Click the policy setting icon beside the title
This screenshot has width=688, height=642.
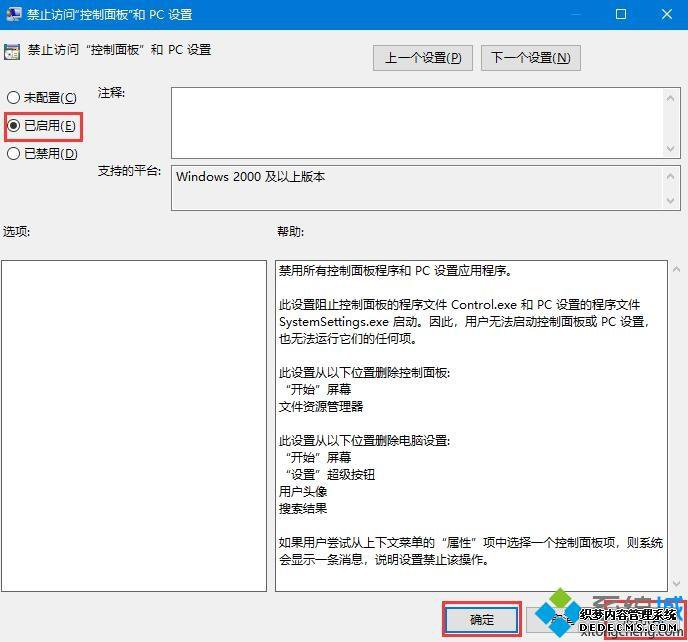(x=12, y=52)
